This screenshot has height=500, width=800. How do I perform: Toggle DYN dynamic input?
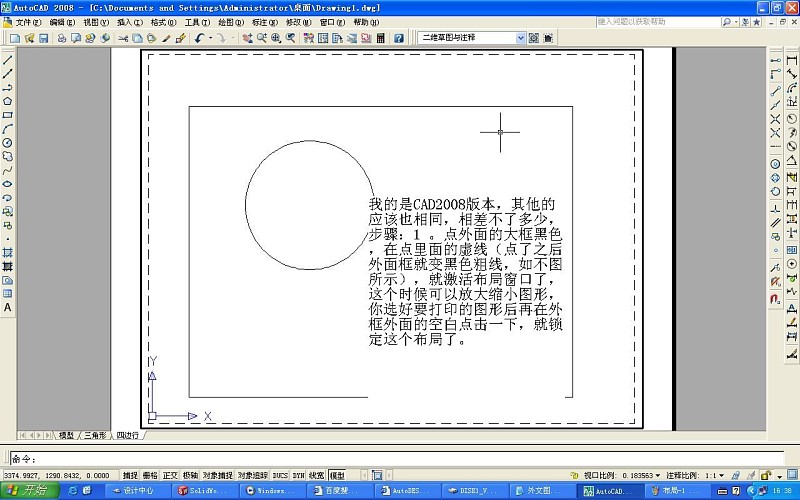tap(298, 476)
